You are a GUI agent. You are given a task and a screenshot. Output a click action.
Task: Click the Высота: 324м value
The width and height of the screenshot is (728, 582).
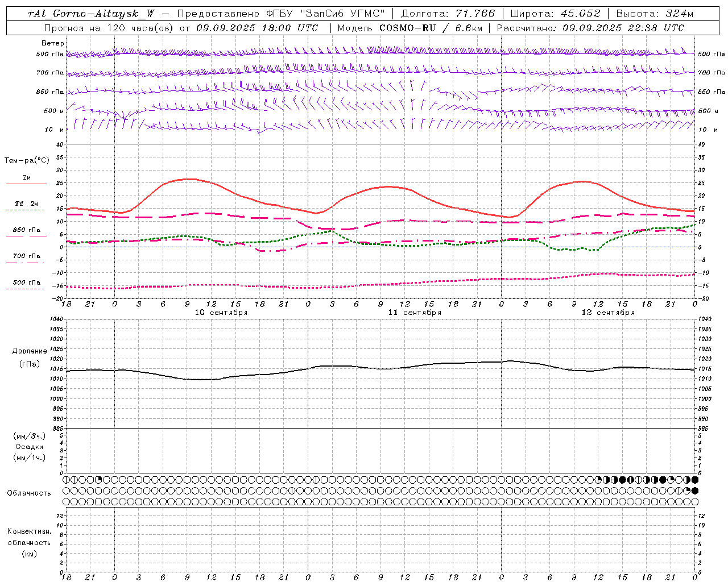tap(654, 14)
